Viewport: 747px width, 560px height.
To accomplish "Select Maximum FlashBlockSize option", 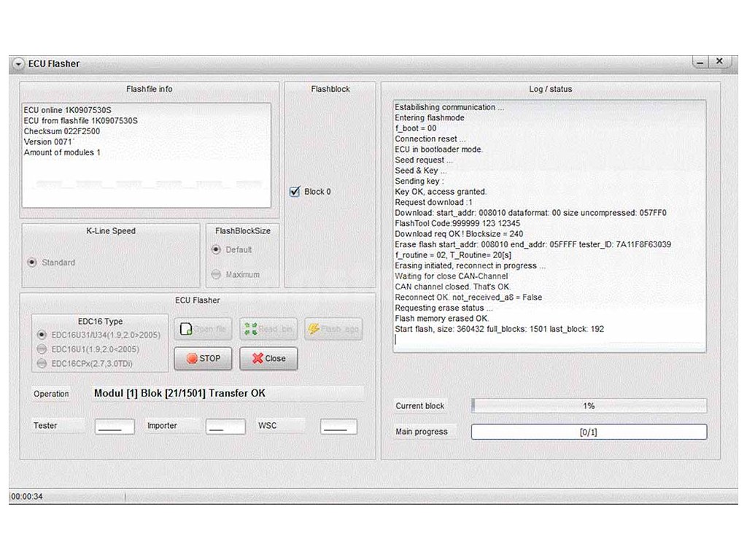I will coord(216,274).
